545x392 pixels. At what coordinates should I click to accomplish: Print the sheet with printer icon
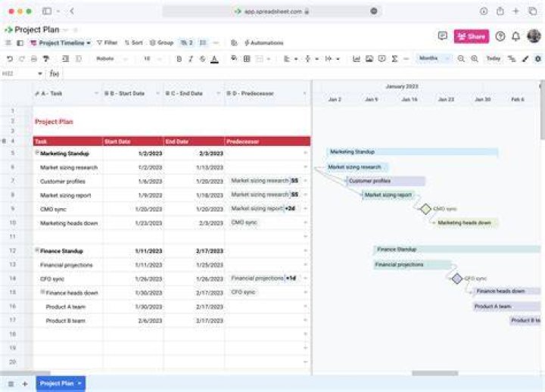(x=34, y=59)
